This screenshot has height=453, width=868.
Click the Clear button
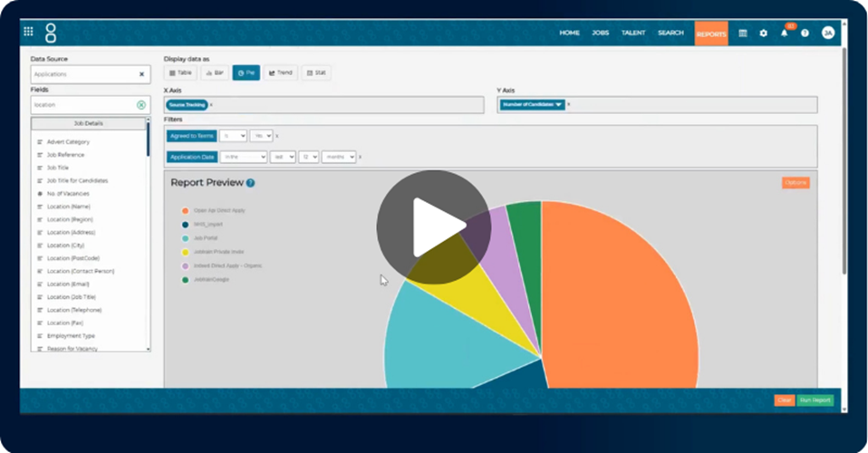785,400
